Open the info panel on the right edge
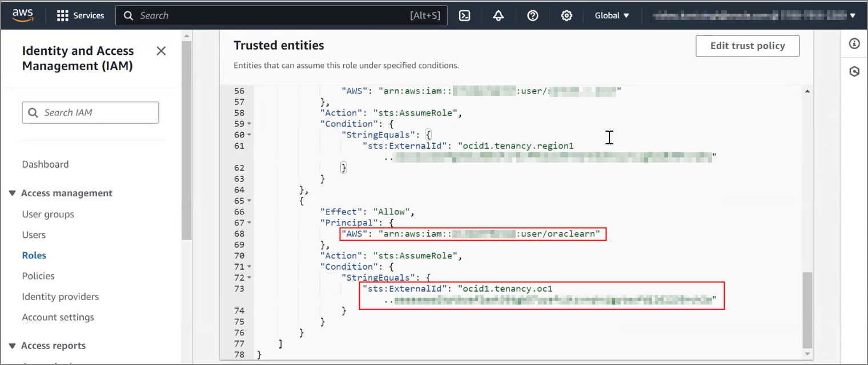Screen dimensions: 868x365 pyautogui.click(x=854, y=43)
